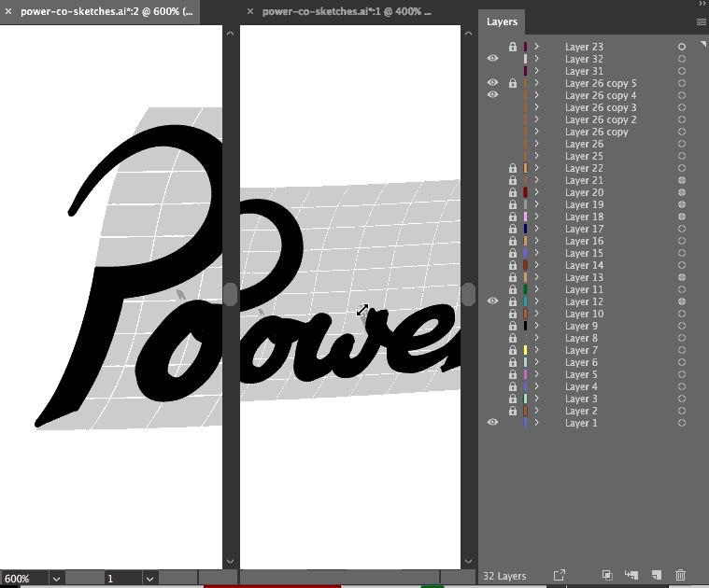Viewport: 709px width, 588px height.
Task: Unlock Layer 14 lock icon
Action: point(512,265)
